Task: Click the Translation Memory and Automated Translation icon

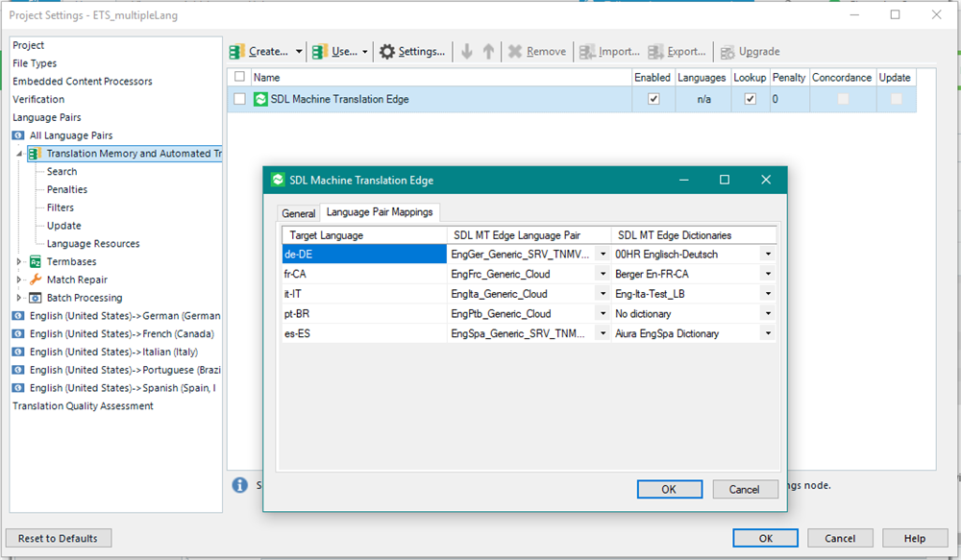Action: pos(35,153)
